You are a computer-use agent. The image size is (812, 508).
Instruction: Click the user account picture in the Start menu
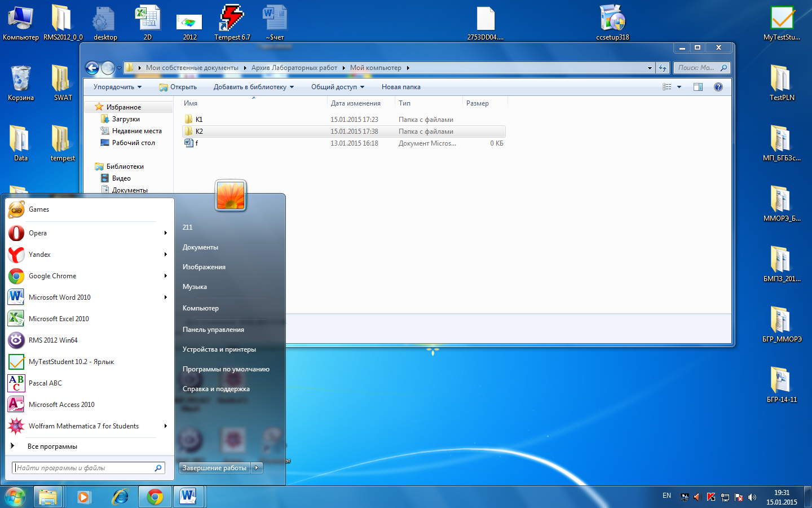tap(231, 196)
